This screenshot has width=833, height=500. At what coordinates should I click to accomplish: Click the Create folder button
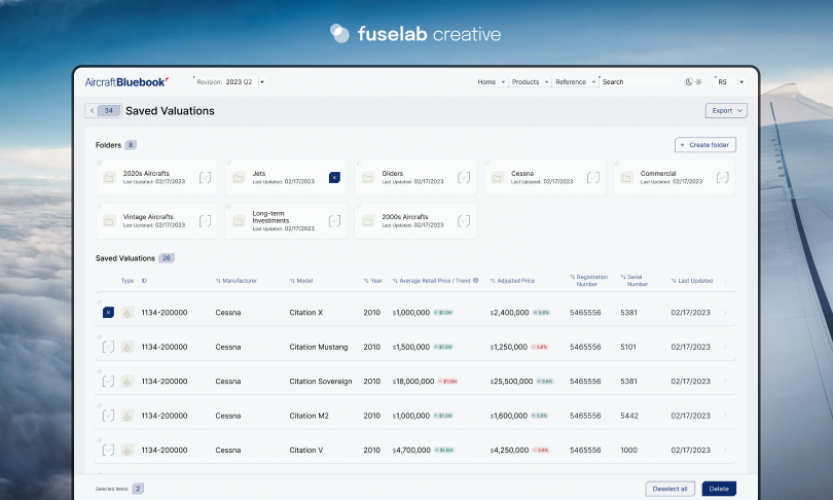(705, 145)
